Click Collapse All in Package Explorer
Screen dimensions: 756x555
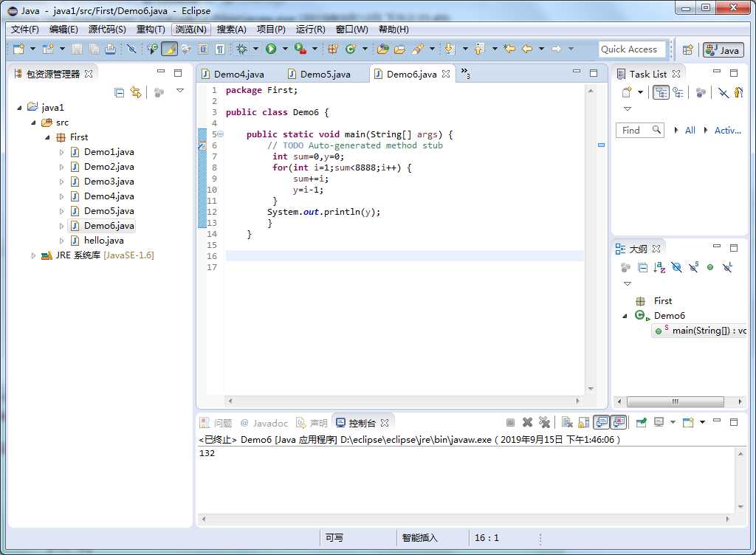(119, 92)
